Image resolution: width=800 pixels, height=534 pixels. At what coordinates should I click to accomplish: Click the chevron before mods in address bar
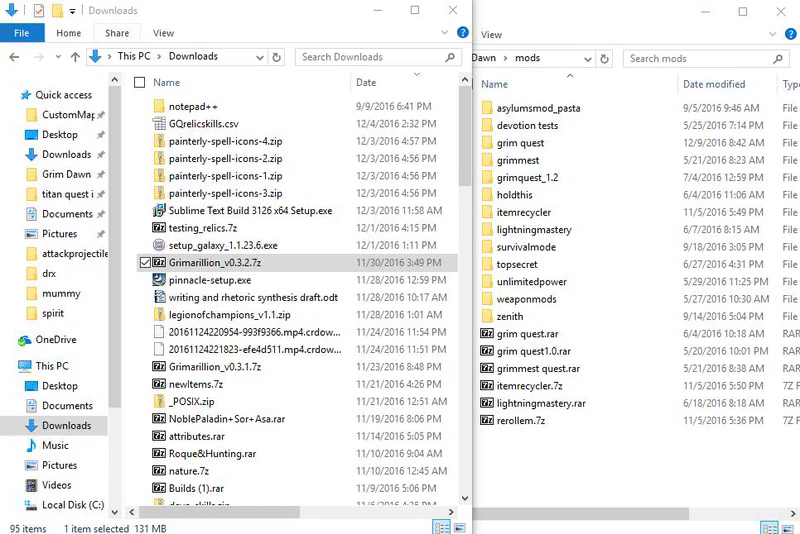505,58
